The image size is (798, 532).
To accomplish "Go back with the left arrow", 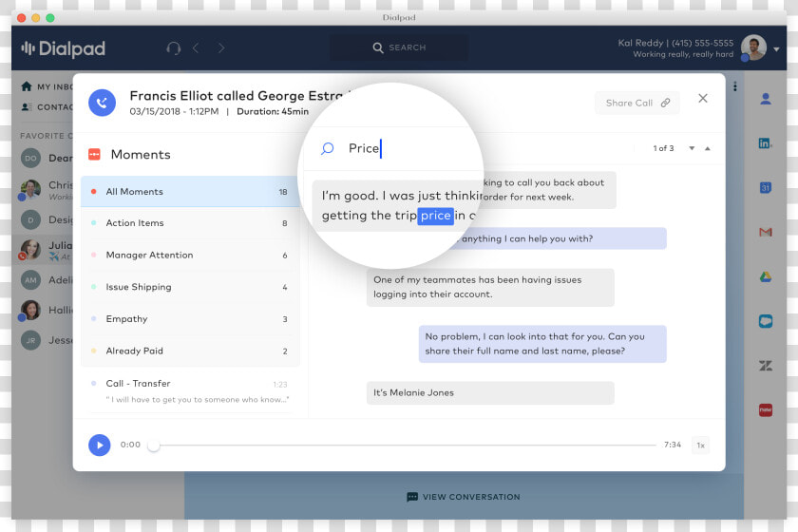I will tap(196, 48).
